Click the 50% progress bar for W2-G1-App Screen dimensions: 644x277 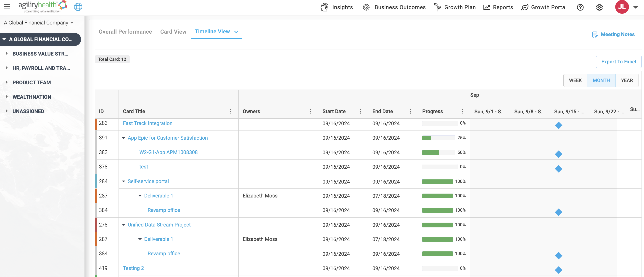(x=438, y=152)
